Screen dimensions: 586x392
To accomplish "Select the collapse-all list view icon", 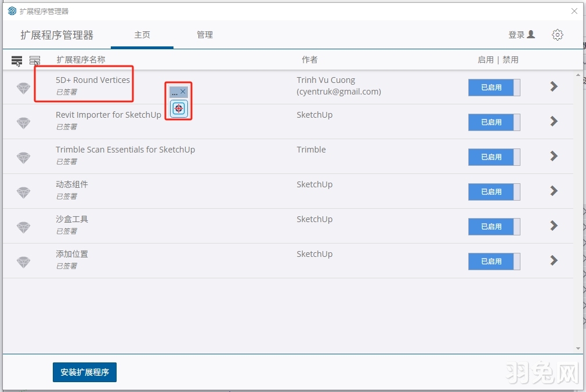I will tap(35, 60).
